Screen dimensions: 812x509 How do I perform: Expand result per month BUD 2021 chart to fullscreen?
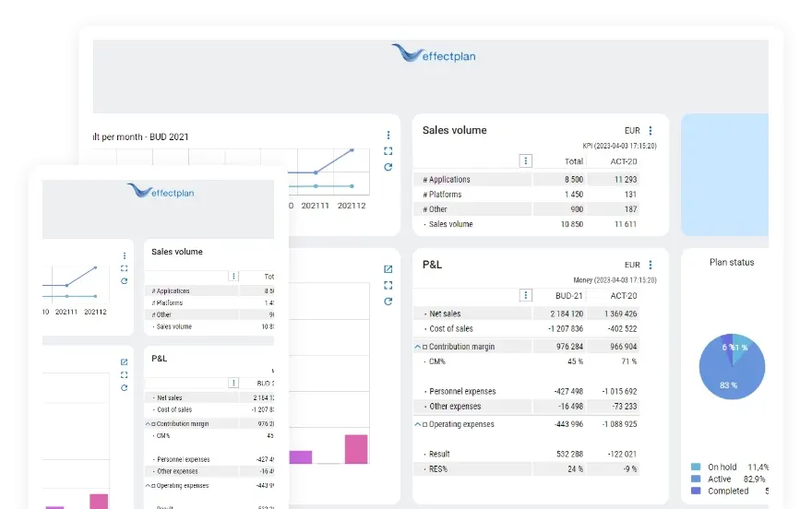388,151
